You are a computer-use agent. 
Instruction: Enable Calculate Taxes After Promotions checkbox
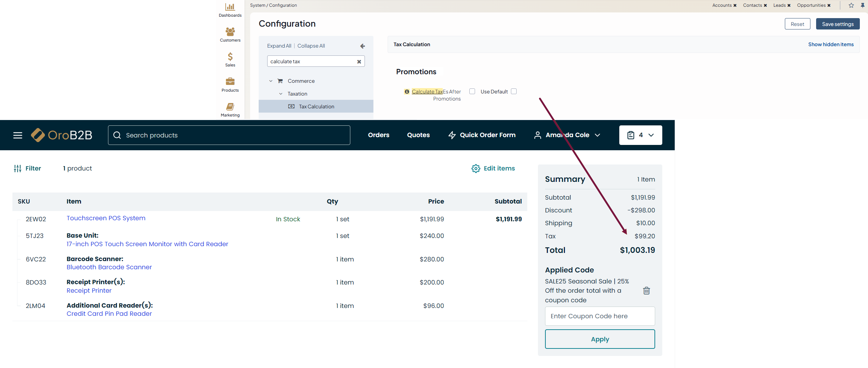(472, 91)
